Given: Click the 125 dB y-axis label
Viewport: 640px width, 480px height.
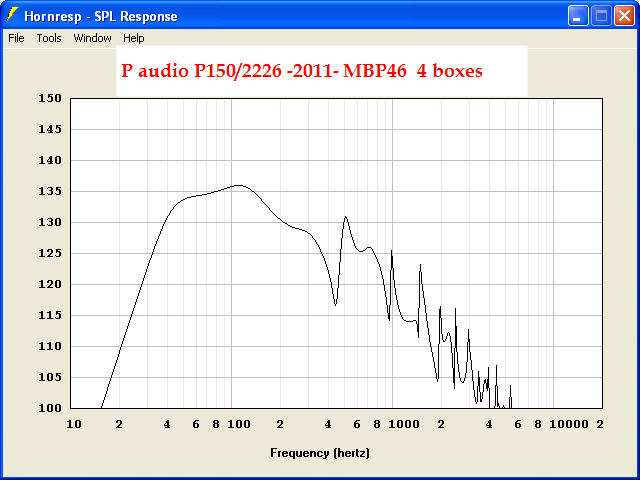Looking at the screenshot, I should click(50, 253).
